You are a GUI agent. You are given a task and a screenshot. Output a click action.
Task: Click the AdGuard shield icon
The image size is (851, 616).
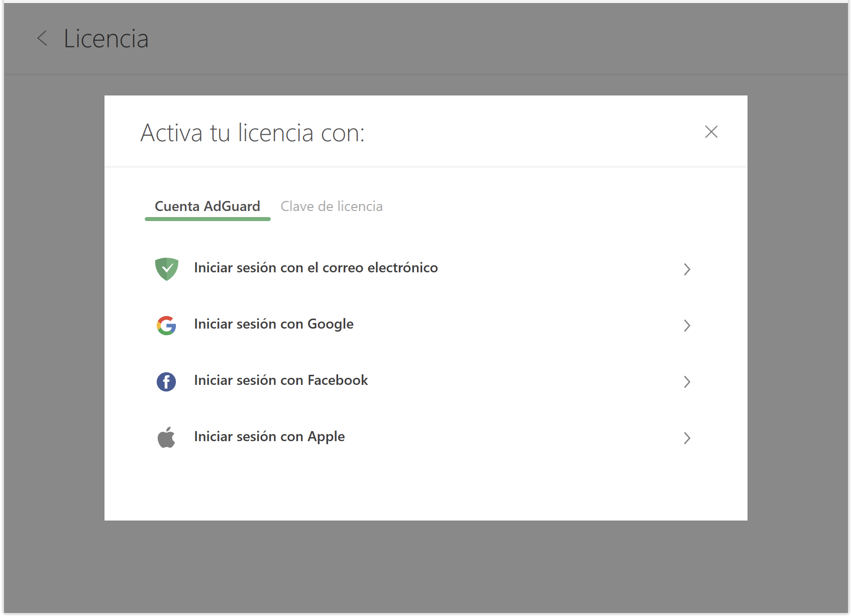(167, 269)
